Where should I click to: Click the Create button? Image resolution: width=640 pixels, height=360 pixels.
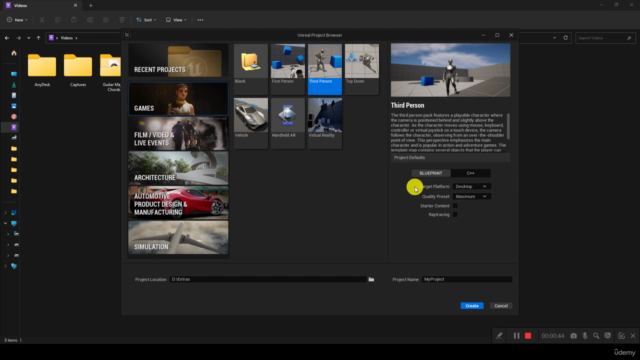pos(472,306)
